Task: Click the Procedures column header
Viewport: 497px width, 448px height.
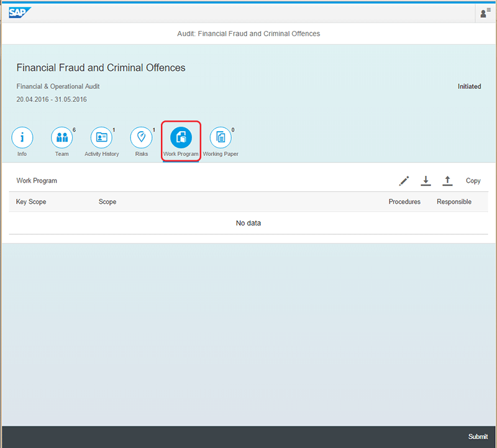Action: click(404, 202)
